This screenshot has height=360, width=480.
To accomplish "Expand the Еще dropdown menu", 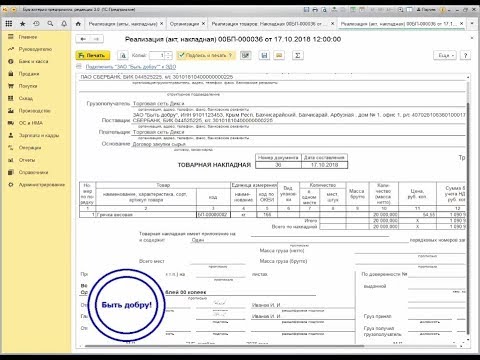I will [445, 55].
